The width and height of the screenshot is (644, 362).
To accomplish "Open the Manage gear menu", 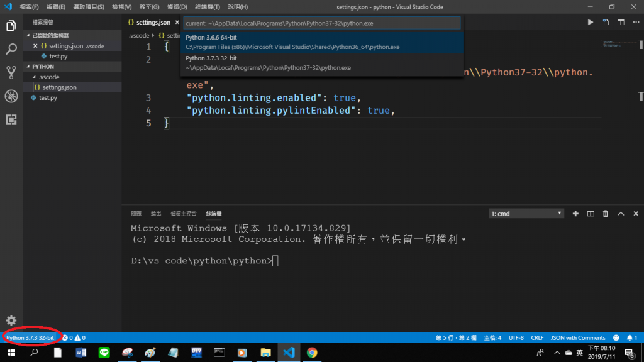I will (11, 320).
